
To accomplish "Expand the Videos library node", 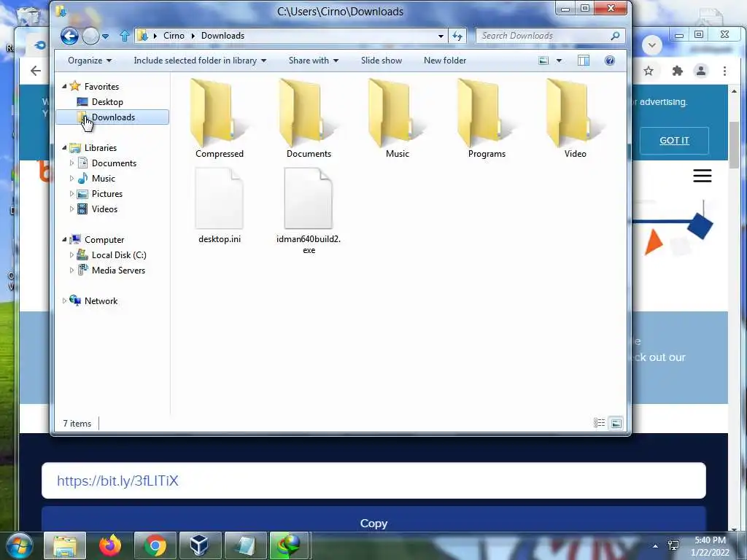I will click(x=71, y=209).
